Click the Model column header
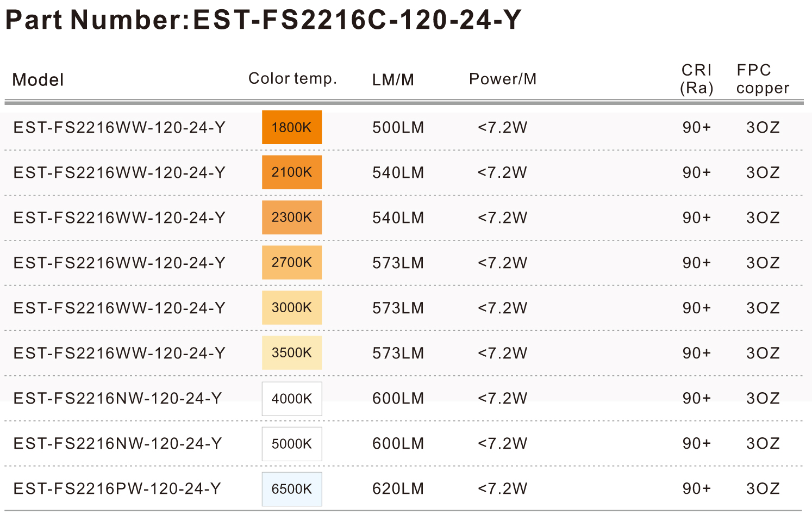Image resolution: width=812 pixels, height=514 pixels. 38,80
